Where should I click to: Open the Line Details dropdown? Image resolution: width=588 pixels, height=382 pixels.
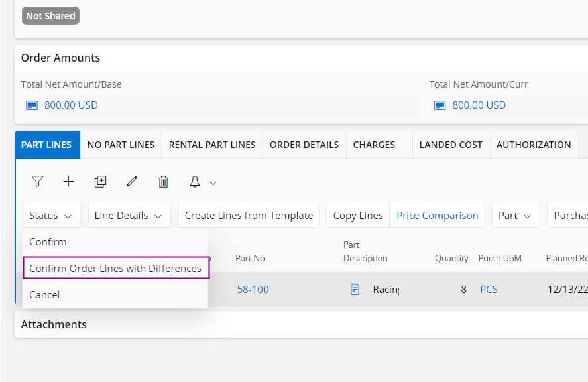[x=129, y=216]
